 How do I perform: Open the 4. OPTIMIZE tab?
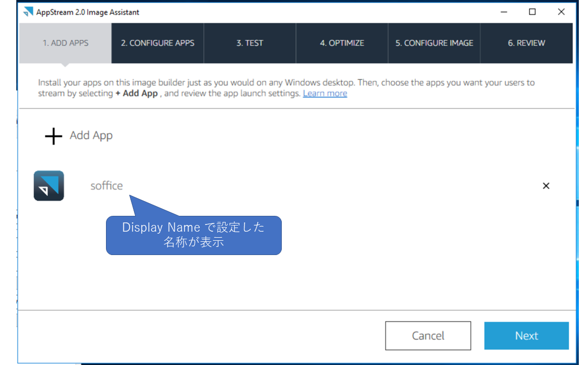(x=342, y=43)
